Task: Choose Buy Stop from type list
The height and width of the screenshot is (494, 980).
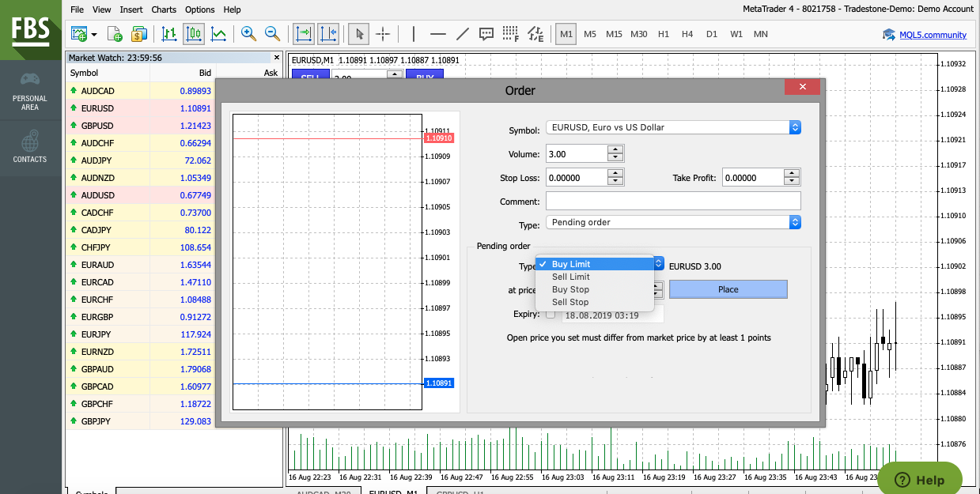Action: 595,289
